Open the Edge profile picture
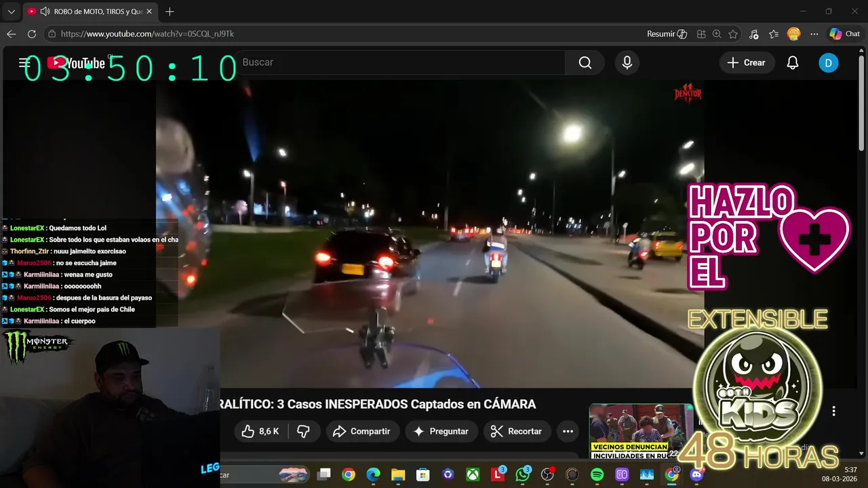 [x=794, y=34]
